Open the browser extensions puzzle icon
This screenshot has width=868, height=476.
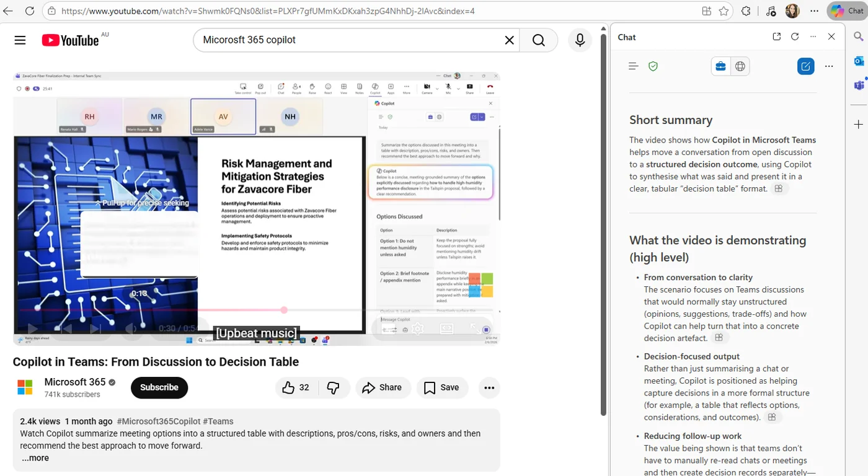pyautogui.click(x=746, y=11)
